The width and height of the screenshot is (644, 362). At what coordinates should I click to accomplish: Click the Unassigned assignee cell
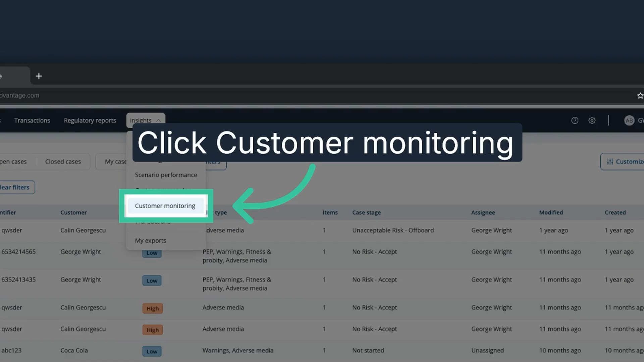click(x=487, y=350)
